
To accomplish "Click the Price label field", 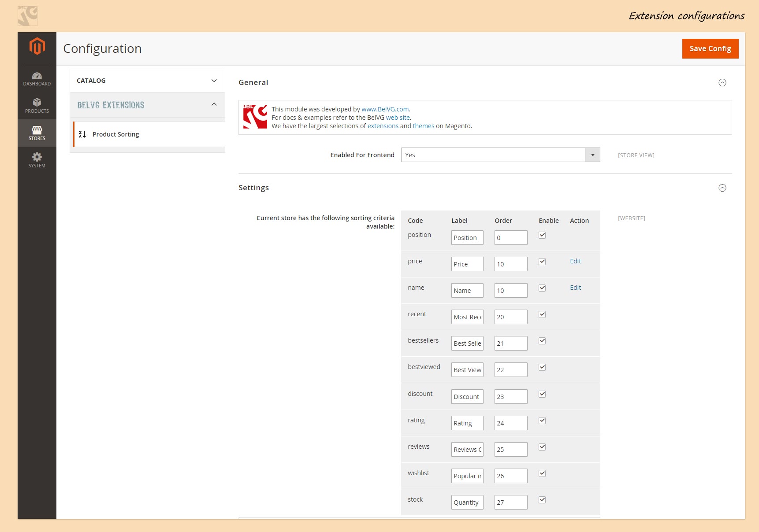I will 467,264.
